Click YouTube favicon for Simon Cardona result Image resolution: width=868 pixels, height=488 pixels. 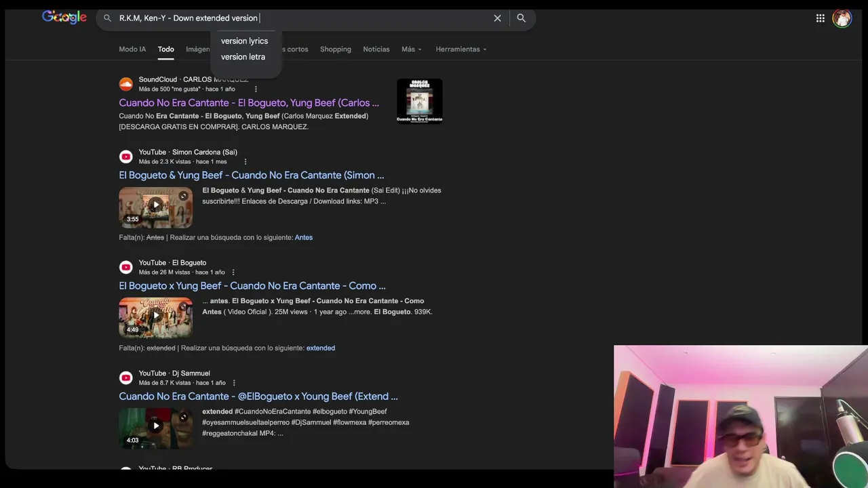[126, 157]
